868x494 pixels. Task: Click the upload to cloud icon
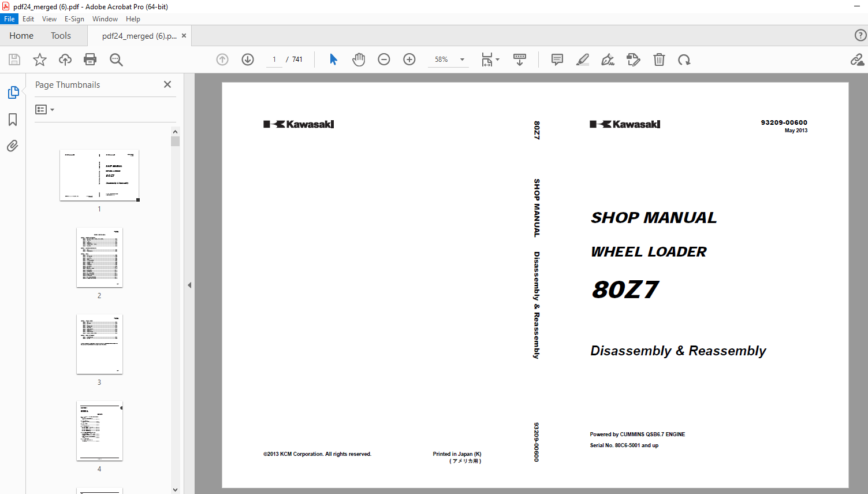pos(65,60)
